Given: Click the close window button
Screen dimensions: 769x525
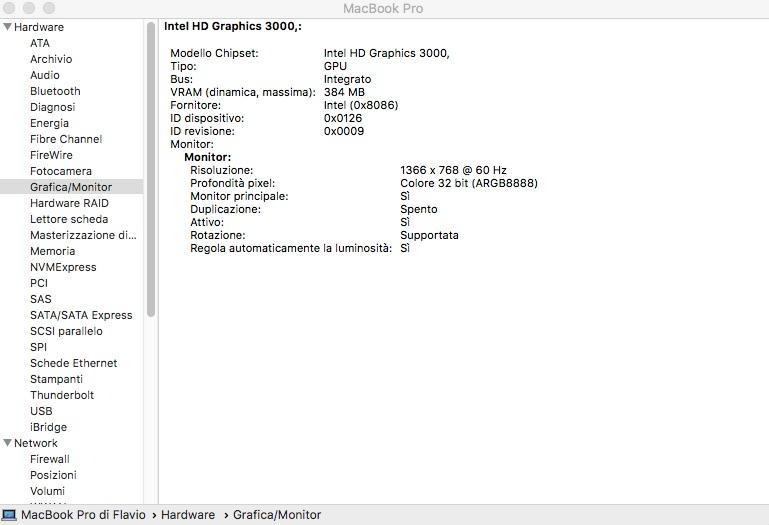Looking at the screenshot, I should [9, 8].
